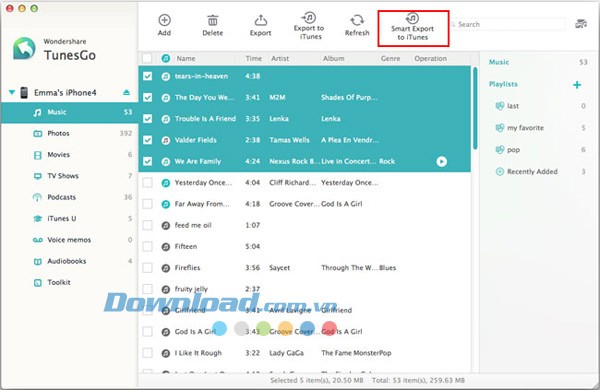This screenshot has height=390, width=600.
Task: Open the media library icon beside Search
Action: [x=581, y=24]
